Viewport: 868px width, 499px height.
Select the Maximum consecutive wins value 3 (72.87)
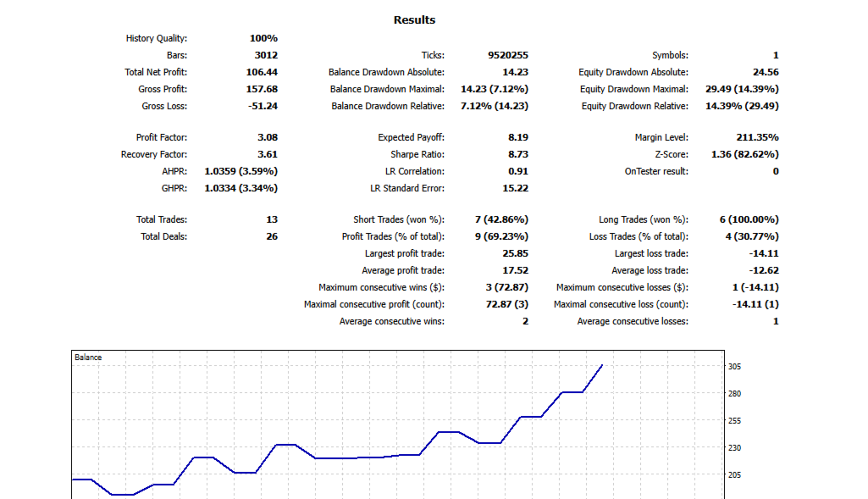pyautogui.click(x=507, y=287)
